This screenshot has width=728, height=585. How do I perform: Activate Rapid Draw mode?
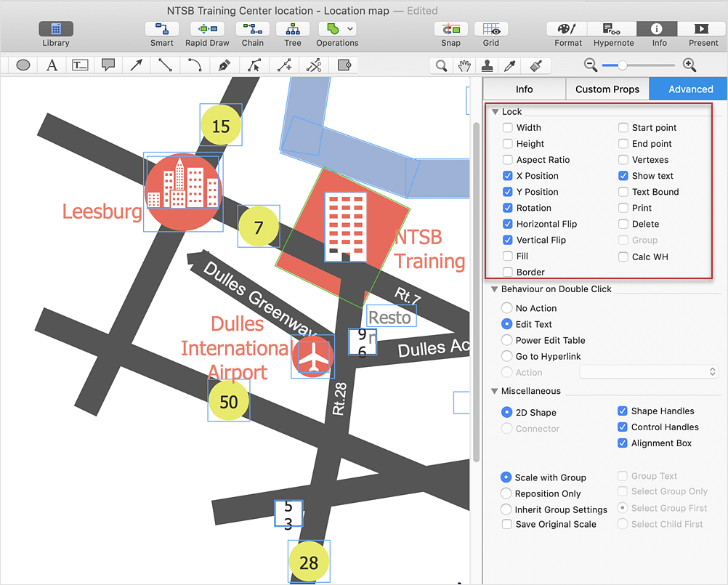[x=207, y=29]
